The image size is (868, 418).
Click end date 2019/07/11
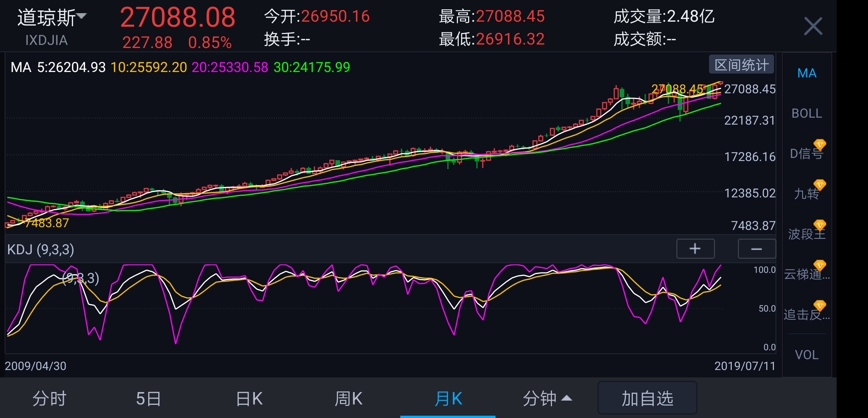745,366
